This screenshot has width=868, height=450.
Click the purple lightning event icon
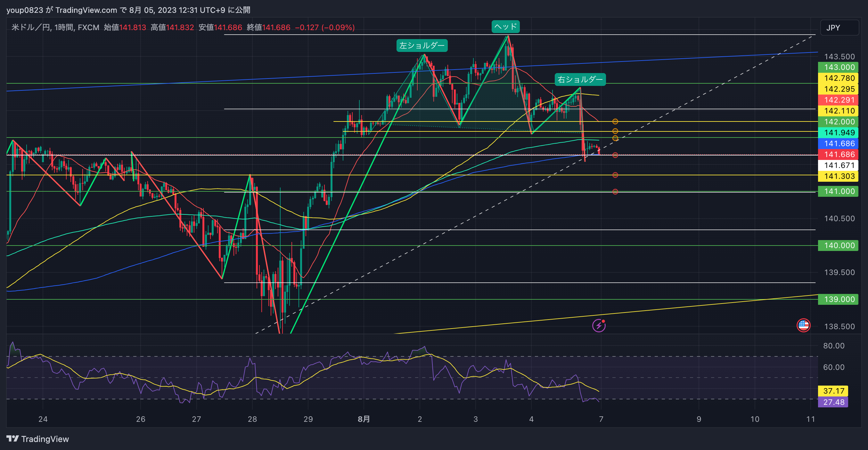click(599, 325)
